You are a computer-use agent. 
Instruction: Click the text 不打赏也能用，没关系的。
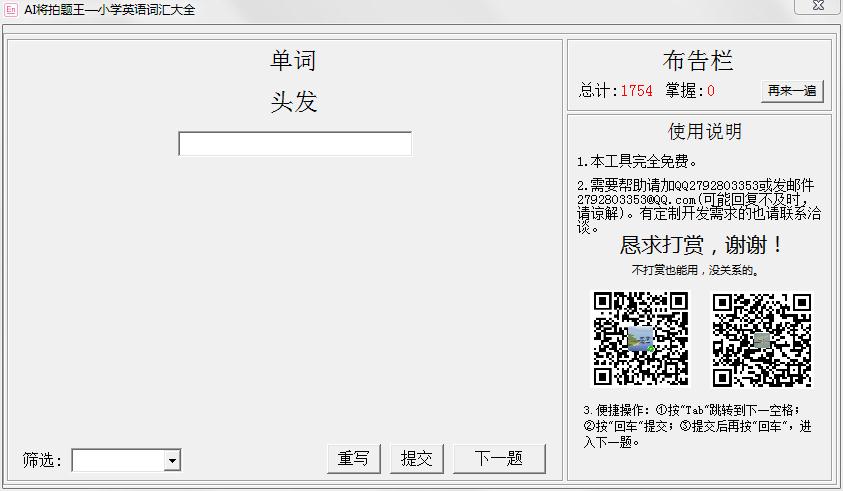(x=696, y=270)
